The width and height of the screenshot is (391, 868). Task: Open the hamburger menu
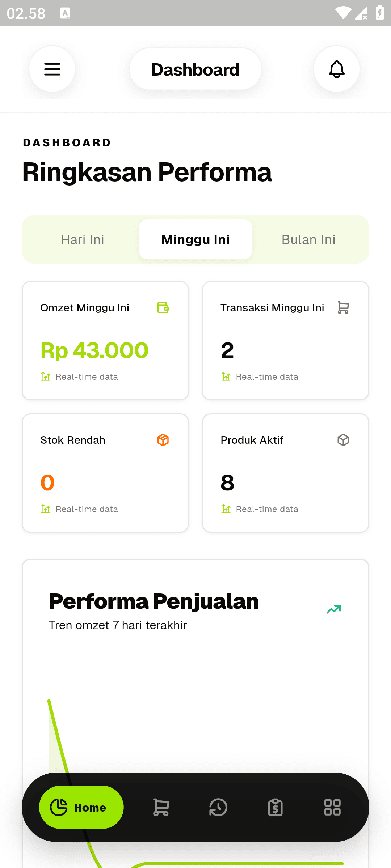(x=52, y=69)
